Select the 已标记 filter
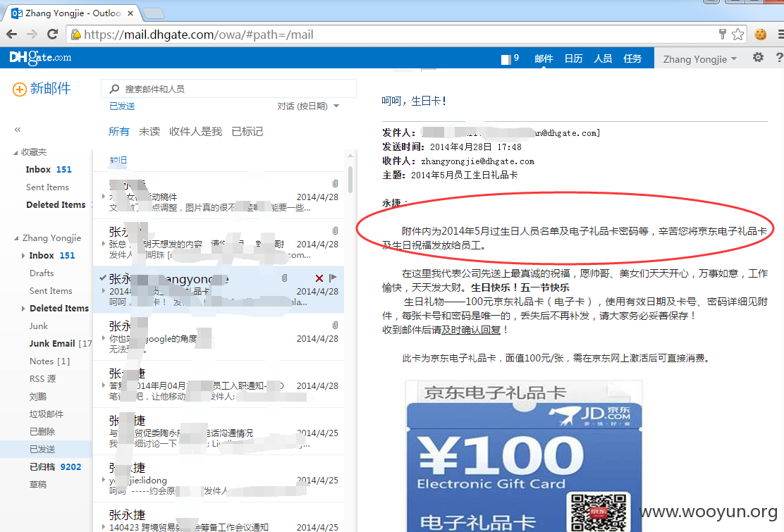This screenshot has width=784, height=532. coord(247,131)
